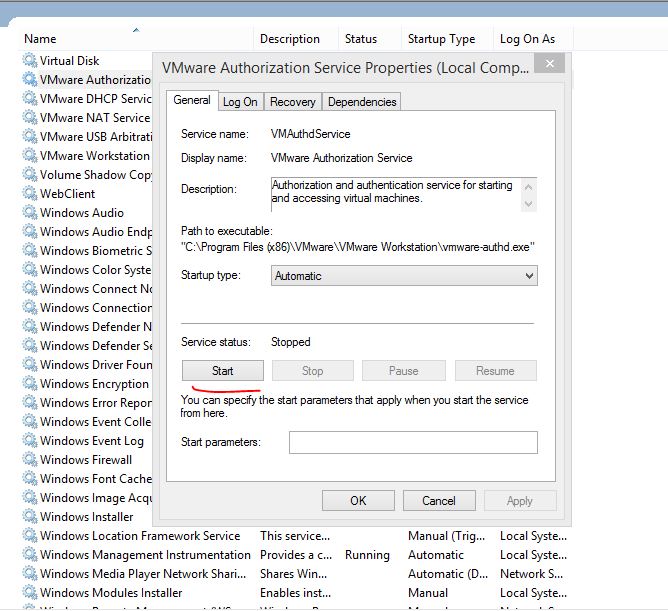The image size is (668, 611).
Task: Click OK in the properties dialog
Action: (358, 500)
